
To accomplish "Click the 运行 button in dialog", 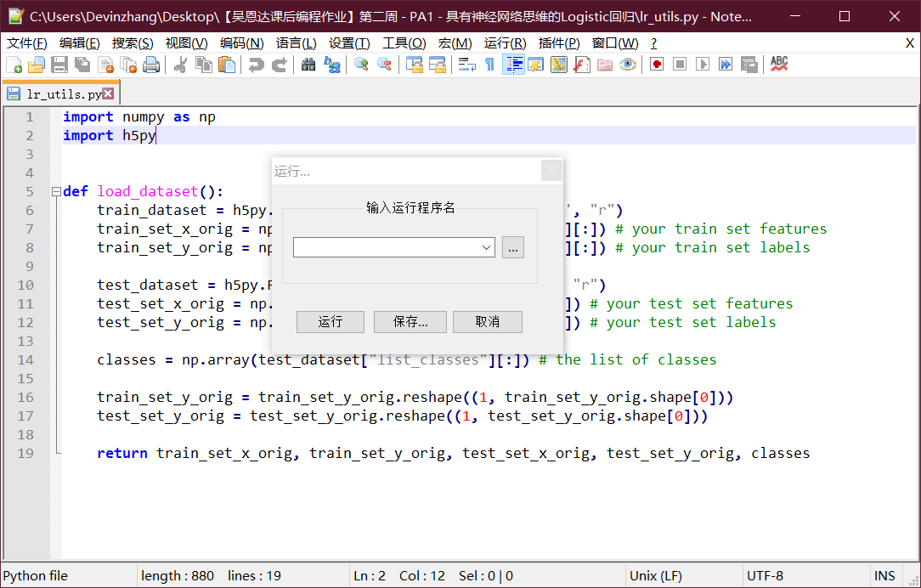I will click(x=331, y=322).
